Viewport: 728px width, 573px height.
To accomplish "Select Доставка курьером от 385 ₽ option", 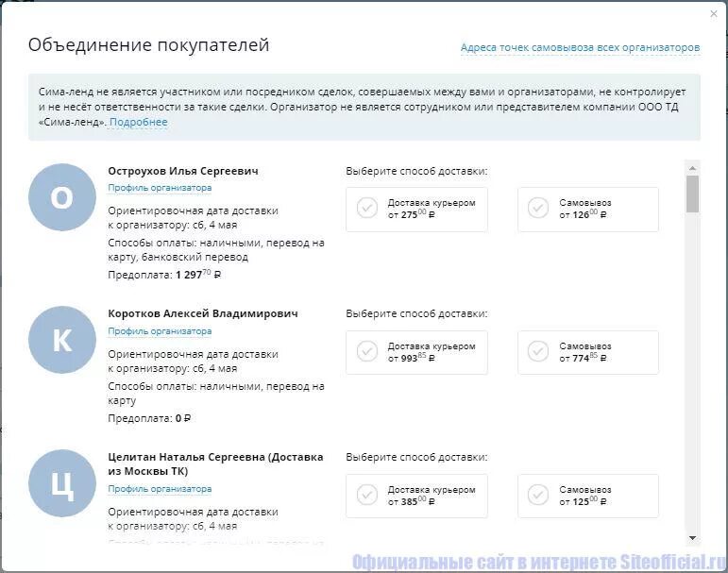I will click(x=416, y=496).
